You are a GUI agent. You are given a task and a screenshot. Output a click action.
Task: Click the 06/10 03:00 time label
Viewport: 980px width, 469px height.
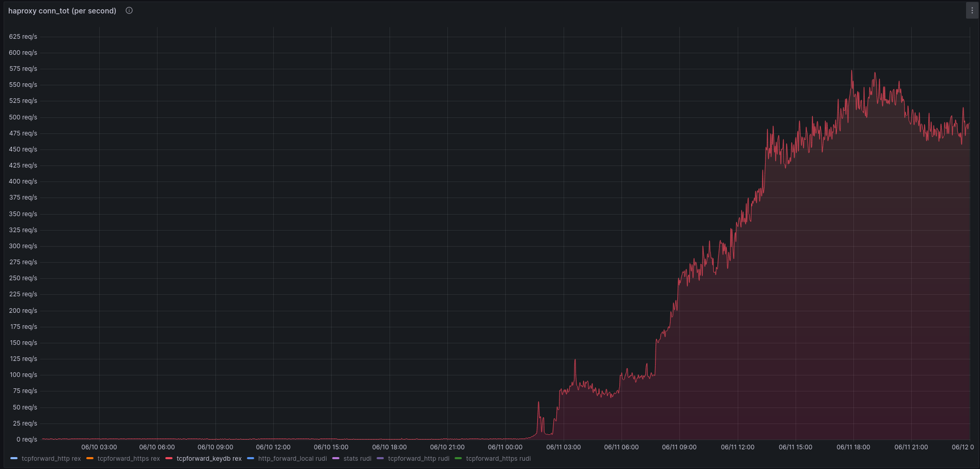[99, 447]
